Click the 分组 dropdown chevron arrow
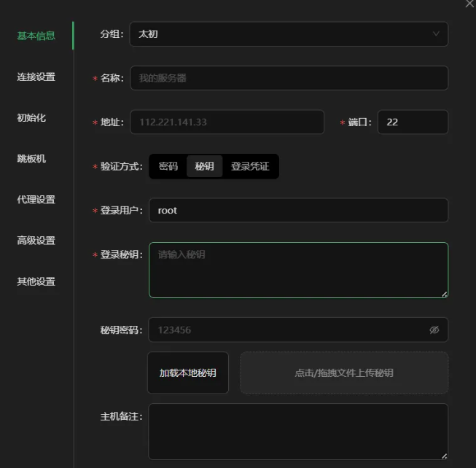 click(436, 34)
